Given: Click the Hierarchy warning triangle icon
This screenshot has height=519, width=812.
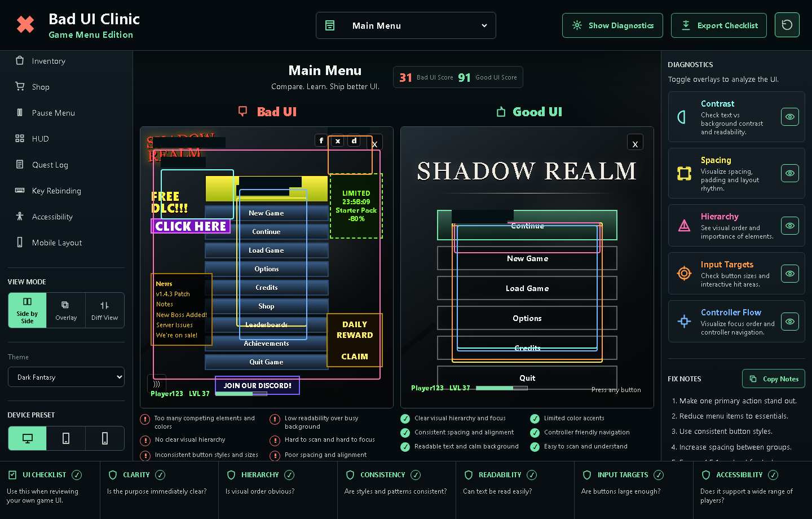Looking at the screenshot, I should click(684, 226).
